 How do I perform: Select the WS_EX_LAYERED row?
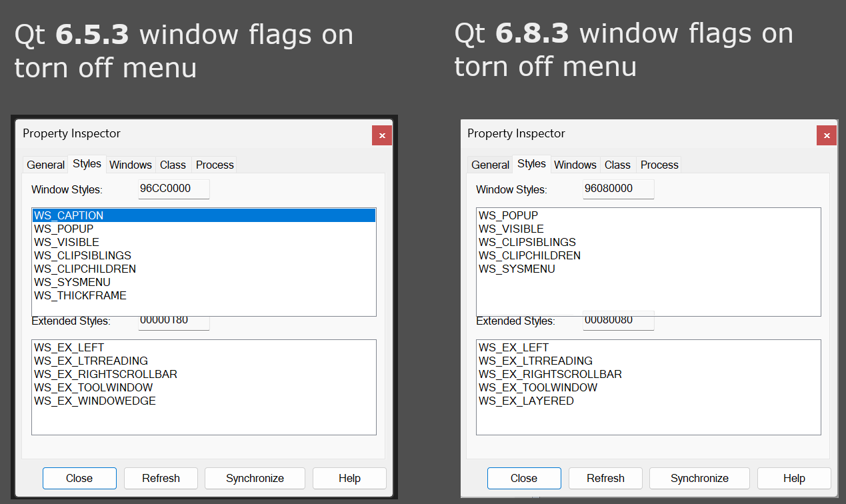(649, 401)
